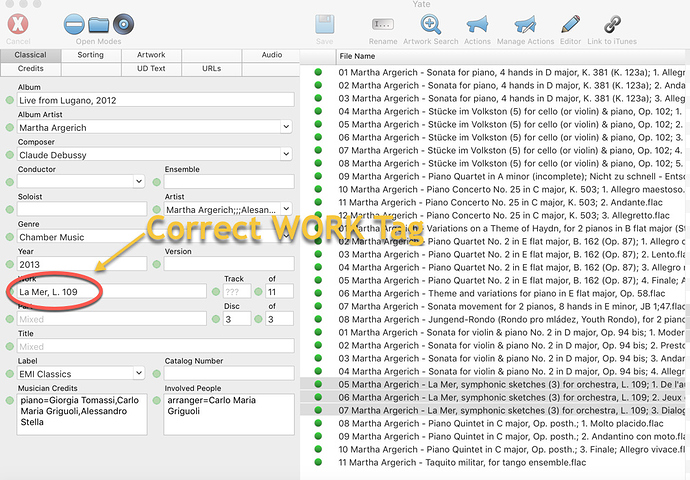Switch to the Sorting tab
Image resolution: width=690 pixels, height=480 pixels.
[91, 55]
